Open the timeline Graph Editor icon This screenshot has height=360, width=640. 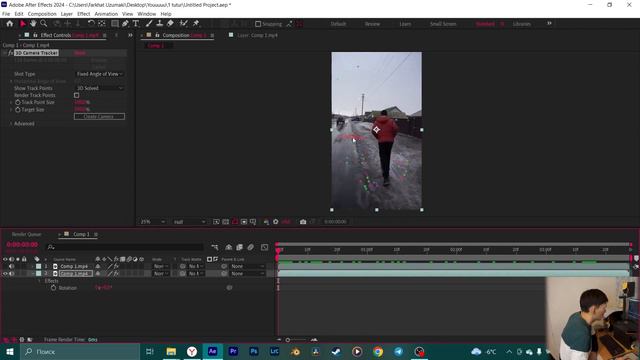pyautogui.click(x=264, y=247)
